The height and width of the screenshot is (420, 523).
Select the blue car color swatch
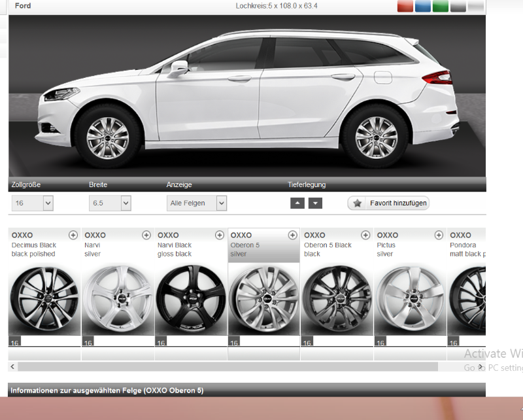click(423, 6)
